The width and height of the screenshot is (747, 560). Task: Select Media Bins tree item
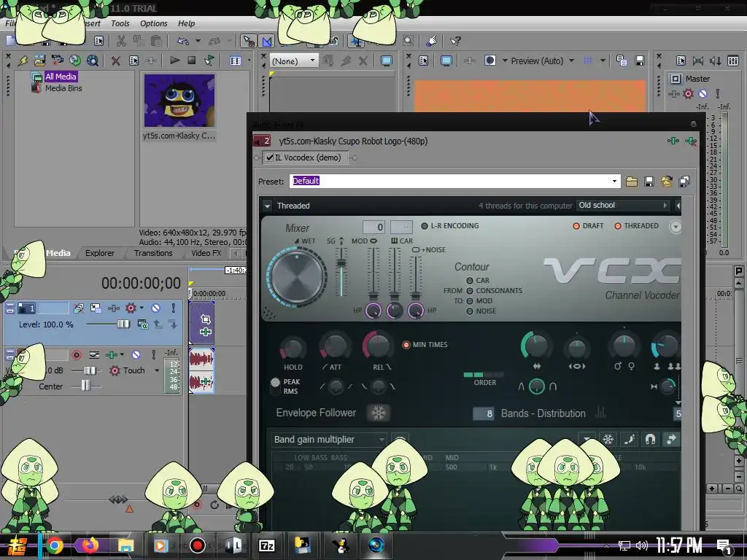click(x=63, y=88)
